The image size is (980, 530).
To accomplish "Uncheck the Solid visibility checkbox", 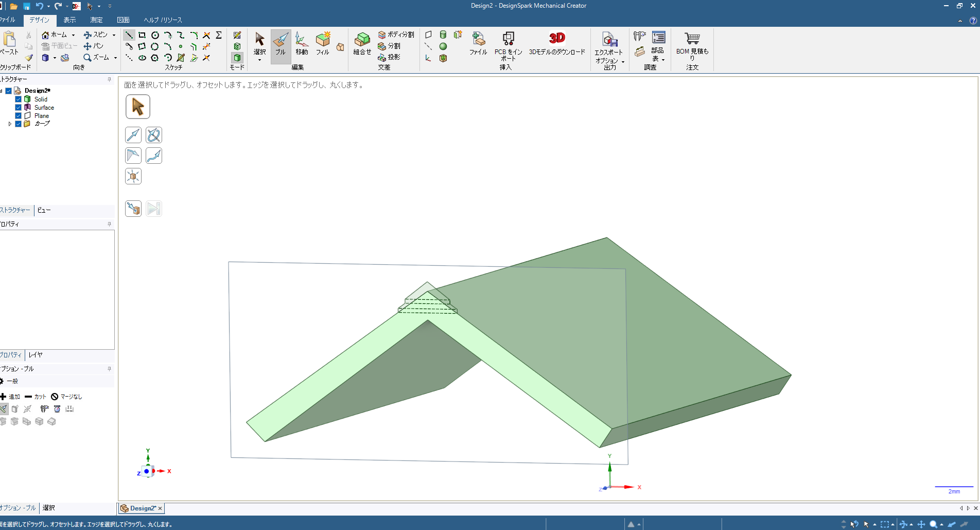I will (x=19, y=99).
